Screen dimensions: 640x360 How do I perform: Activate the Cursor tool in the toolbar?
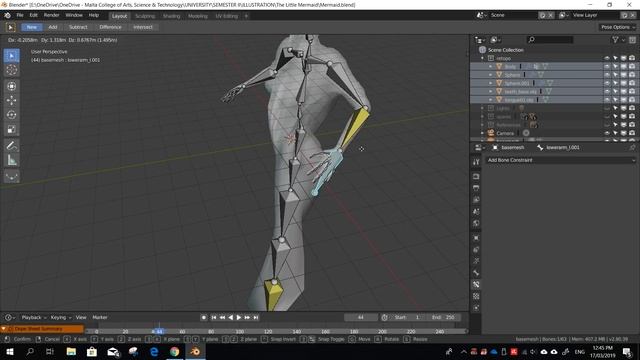coord(11,70)
